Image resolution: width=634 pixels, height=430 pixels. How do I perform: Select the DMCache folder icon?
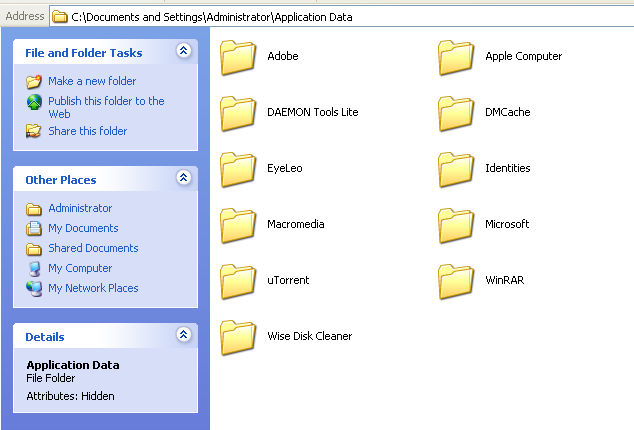(456, 114)
